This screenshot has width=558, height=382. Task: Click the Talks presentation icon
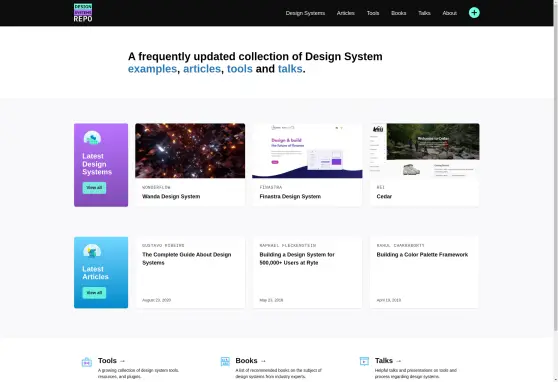click(364, 361)
